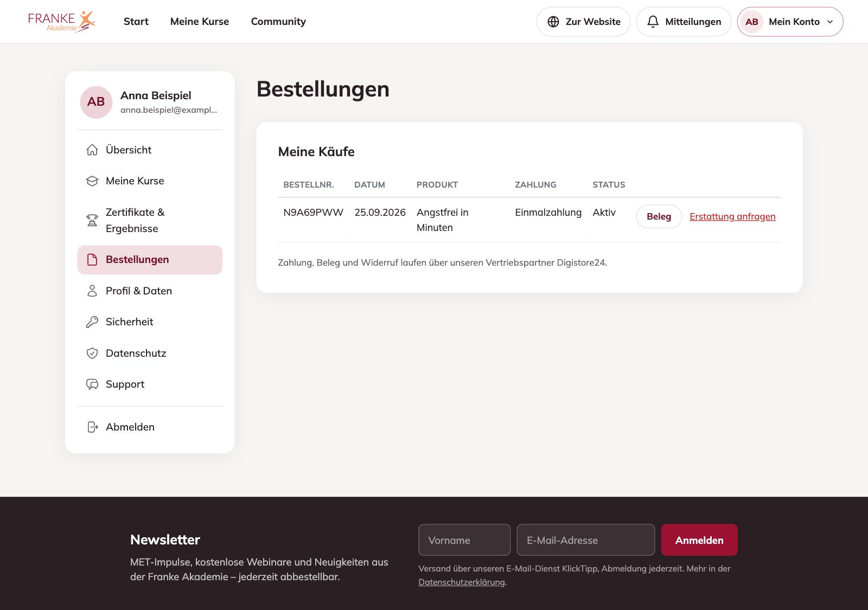This screenshot has width=868, height=610.
Task: Click the order number N9A69PWW
Action: (314, 213)
